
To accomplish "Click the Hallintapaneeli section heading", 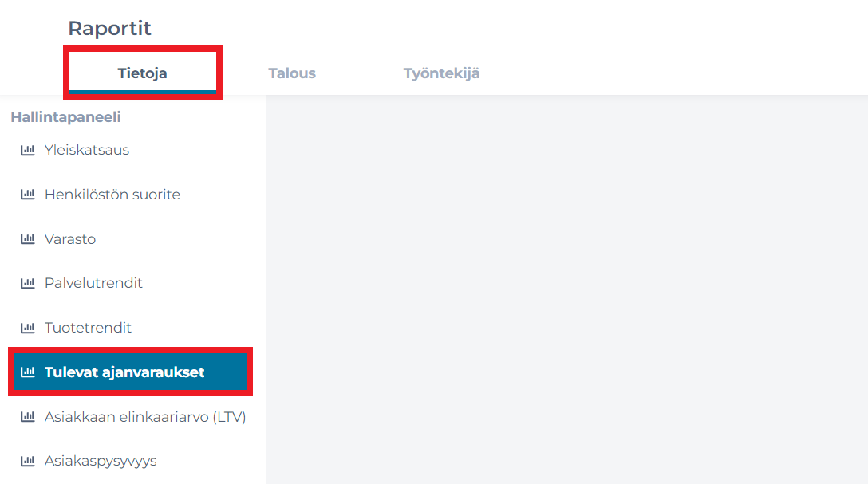I will click(x=66, y=117).
